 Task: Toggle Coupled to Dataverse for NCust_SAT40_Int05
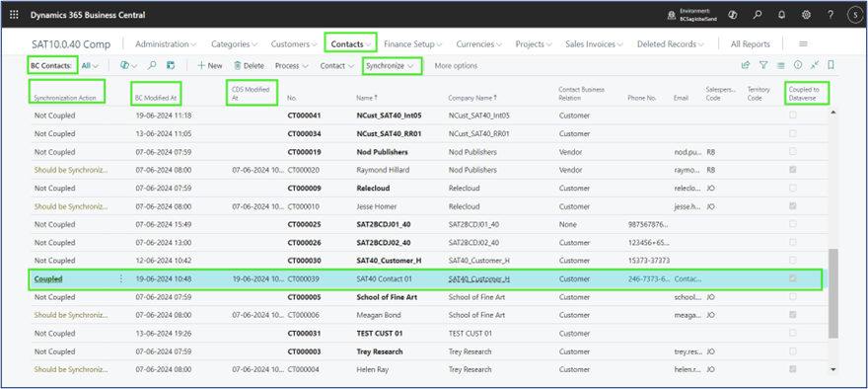click(793, 116)
